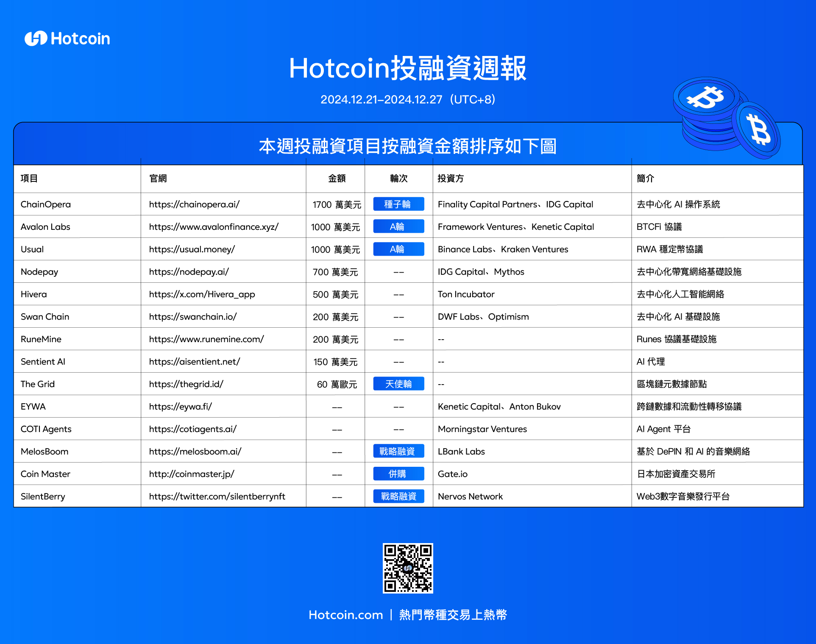Open the x.com/Hivera_app link
The width and height of the screenshot is (816, 644).
point(202,294)
